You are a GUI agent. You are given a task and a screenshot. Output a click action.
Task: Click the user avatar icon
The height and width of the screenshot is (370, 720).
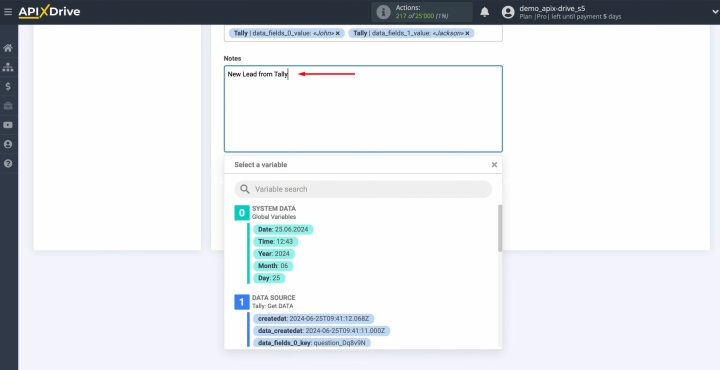508,12
